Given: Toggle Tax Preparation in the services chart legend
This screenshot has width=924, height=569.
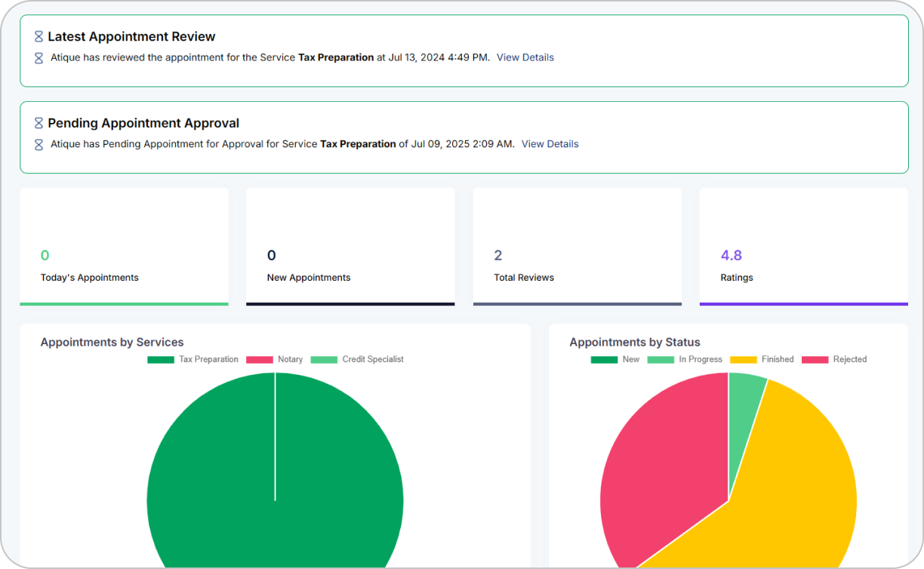Looking at the screenshot, I should (x=193, y=360).
